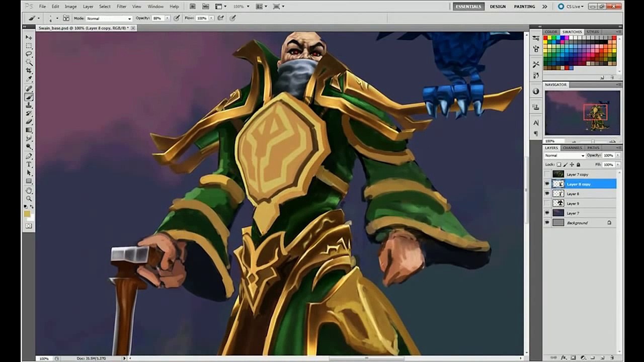The image size is (644, 362).
Task: Open the Arrange Documents dropdown
Action: click(x=261, y=7)
